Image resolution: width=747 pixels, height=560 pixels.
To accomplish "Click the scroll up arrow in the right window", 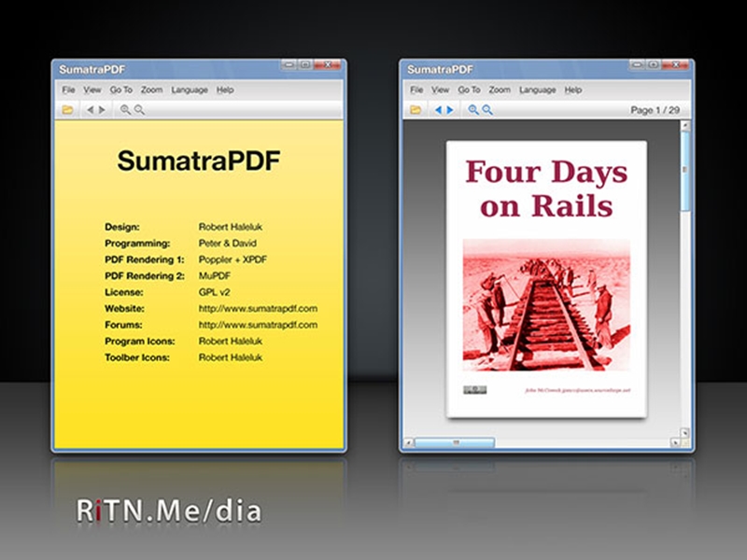I will (x=685, y=126).
